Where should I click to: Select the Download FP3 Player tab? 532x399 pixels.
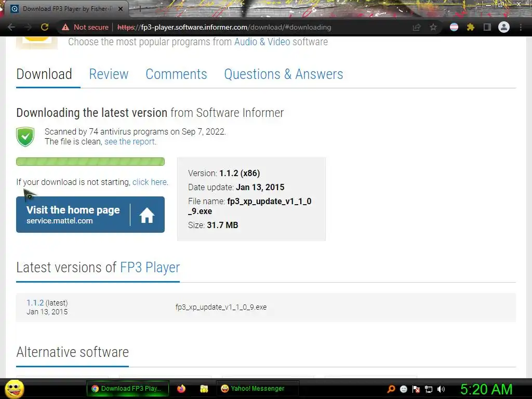click(66, 9)
